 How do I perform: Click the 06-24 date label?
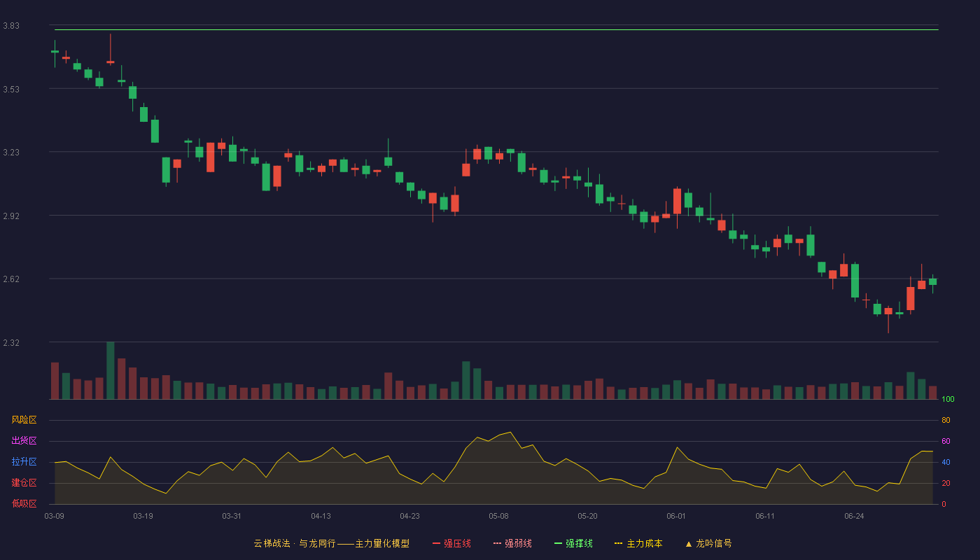point(854,516)
